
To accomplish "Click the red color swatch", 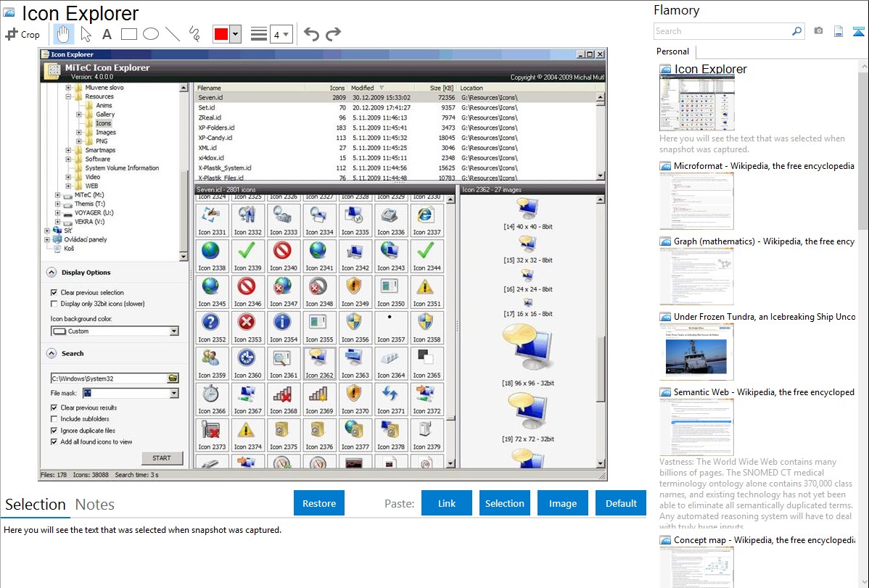I will [x=221, y=34].
